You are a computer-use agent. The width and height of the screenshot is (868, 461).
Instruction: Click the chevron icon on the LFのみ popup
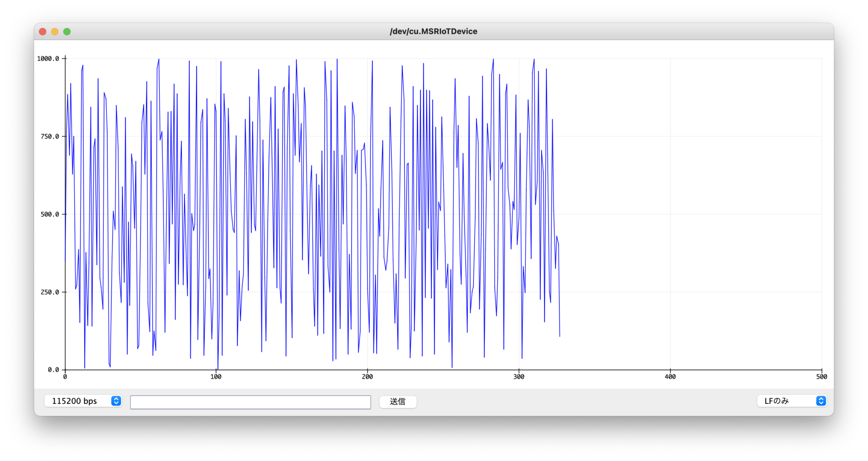[821, 401]
